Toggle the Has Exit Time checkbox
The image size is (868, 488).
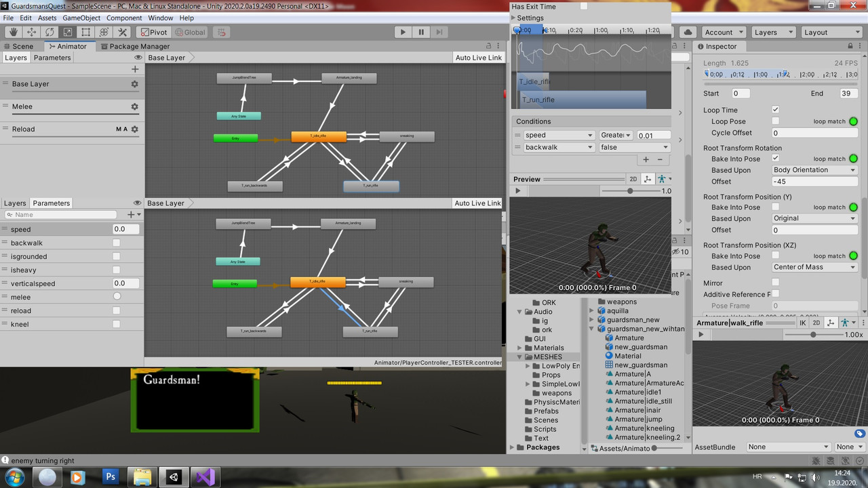(x=584, y=6)
